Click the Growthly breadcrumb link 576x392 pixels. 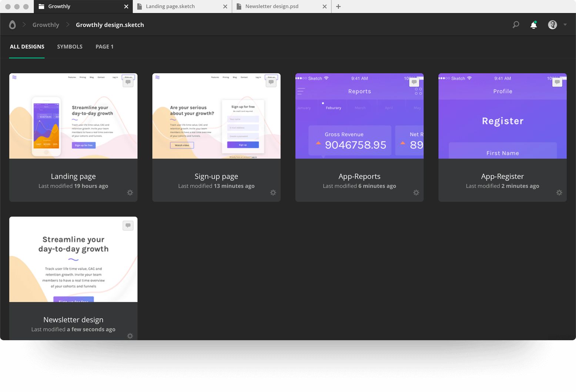(x=46, y=24)
